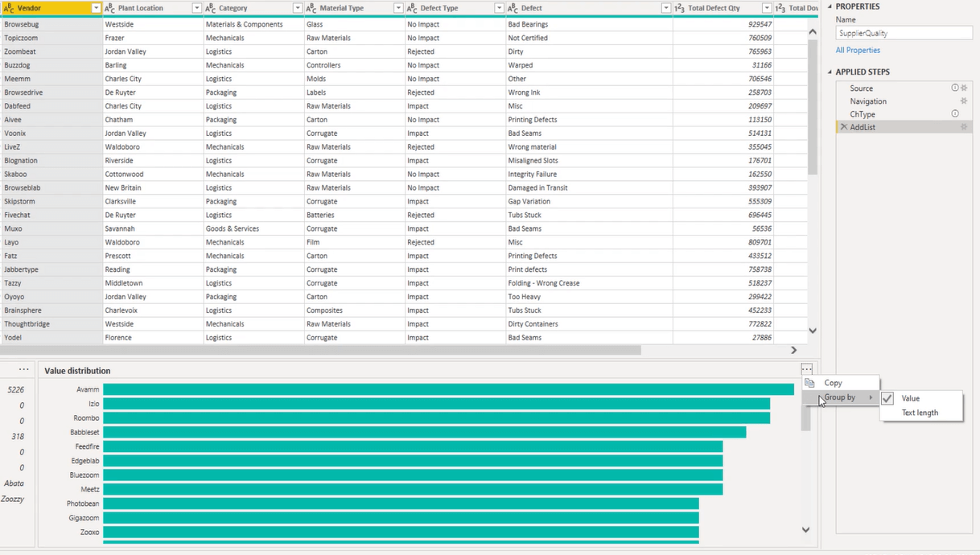This screenshot has height=555, width=980.
Task: Open Plant Location column filter dropdown
Action: (x=197, y=8)
